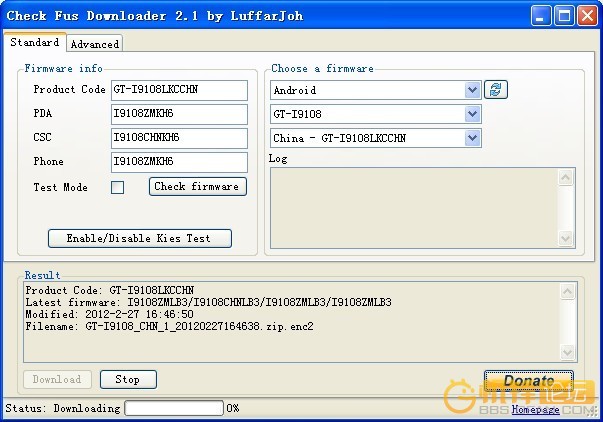This screenshot has width=603, height=422.
Task: Close the Check Fus Downloader window
Action: click(x=588, y=16)
